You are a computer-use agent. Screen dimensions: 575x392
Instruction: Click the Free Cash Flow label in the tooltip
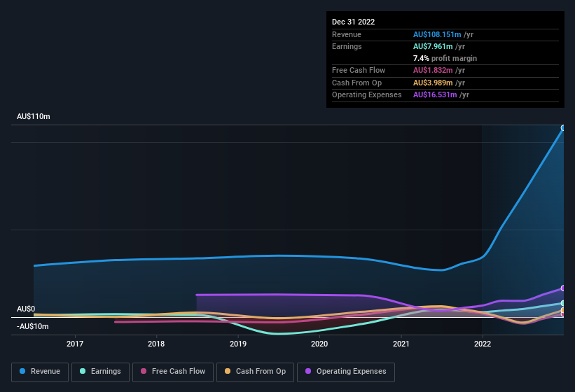click(359, 70)
